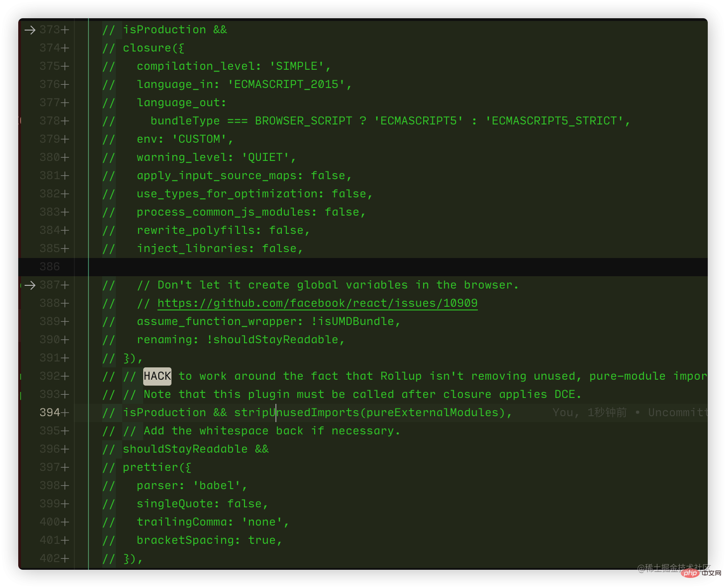Image resolution: width=726 pixels, height=588 pixels.
Task: Click the pureExternalModules argument
Action: [x=432, y=413]
